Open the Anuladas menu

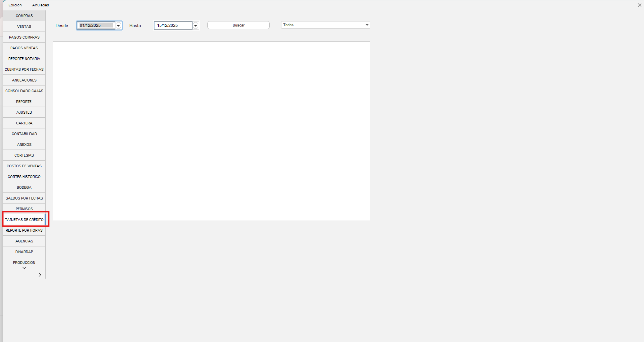[40, 5]
